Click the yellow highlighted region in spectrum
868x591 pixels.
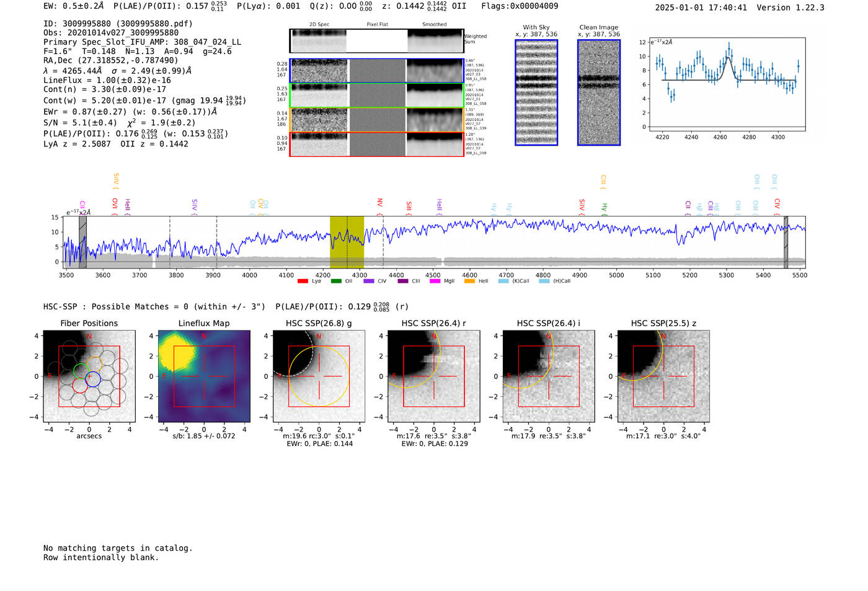(x=347, y=242)
